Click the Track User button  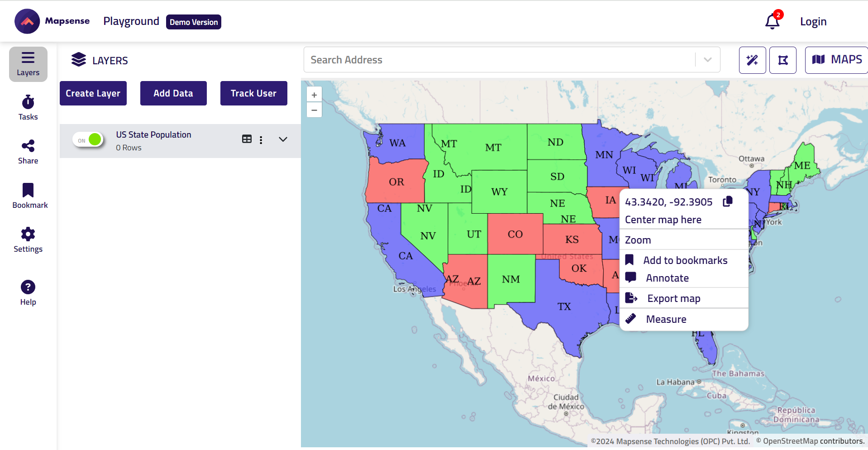click(253, 93)
